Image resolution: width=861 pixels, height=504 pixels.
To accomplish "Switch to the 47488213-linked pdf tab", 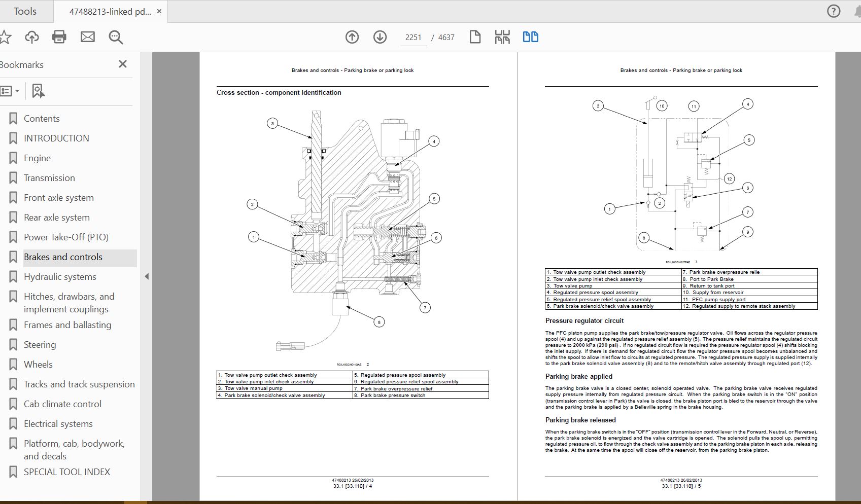I will click(110, 11).
